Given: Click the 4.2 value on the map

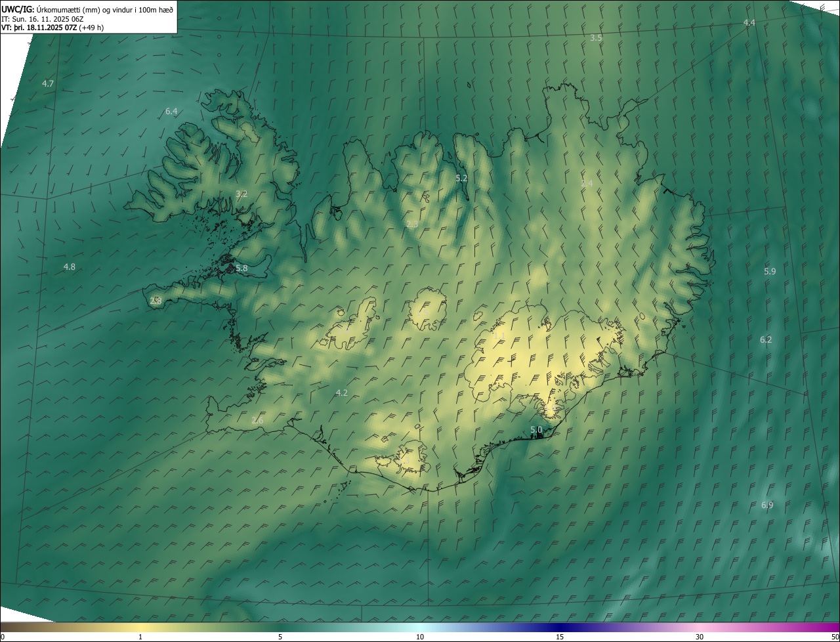Looking at the screenshot, I should (x=341, y=393).
